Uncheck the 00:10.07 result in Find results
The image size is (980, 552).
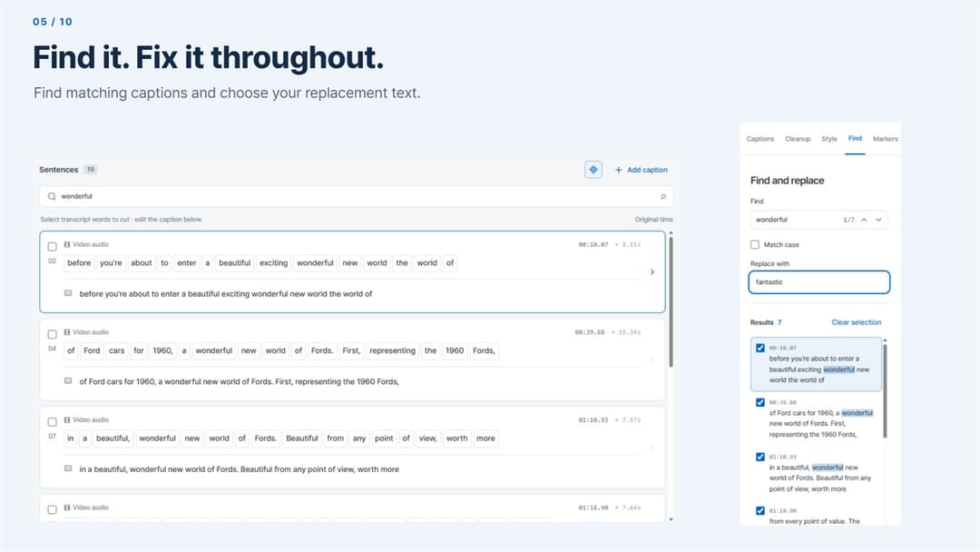(760, 348)
